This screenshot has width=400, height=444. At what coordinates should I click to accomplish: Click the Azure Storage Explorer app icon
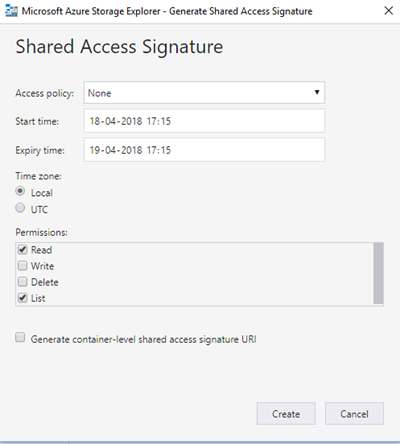point(11,11)
